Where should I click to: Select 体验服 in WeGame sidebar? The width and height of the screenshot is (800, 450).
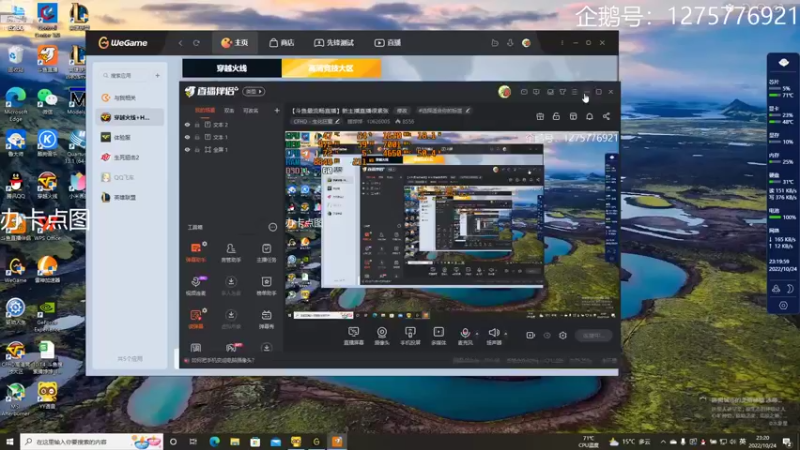[130, 137]
